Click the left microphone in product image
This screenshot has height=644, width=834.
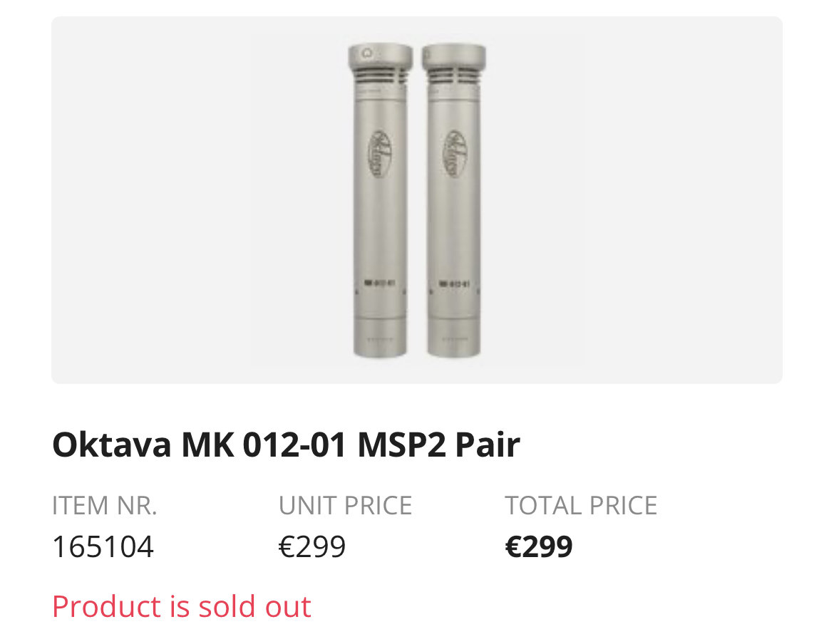tap(380, 200)
